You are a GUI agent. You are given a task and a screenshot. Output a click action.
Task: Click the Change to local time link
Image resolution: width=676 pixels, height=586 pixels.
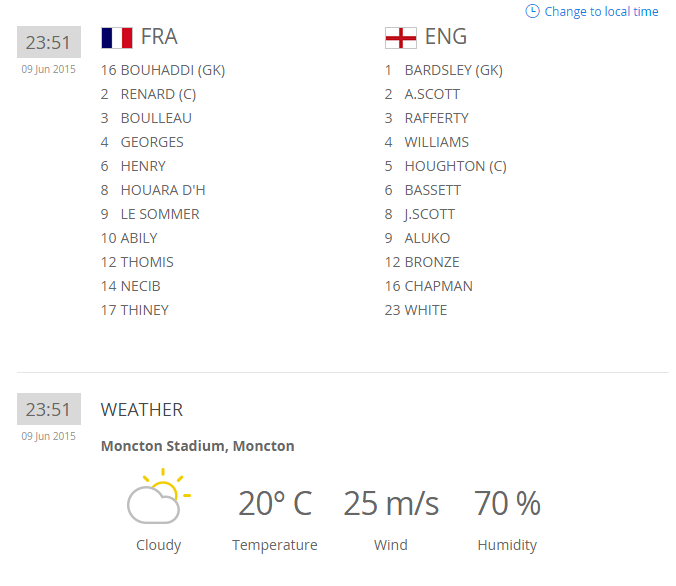601,12
